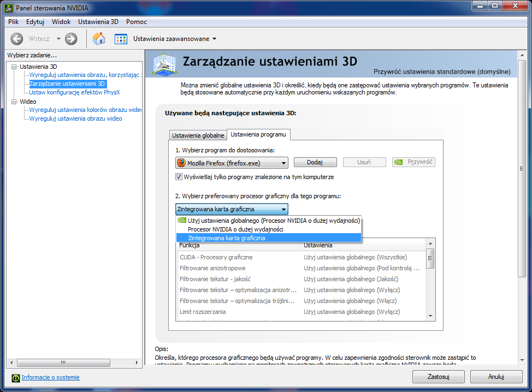Click the settings list scroll up arrow

[x=430, y=243]
